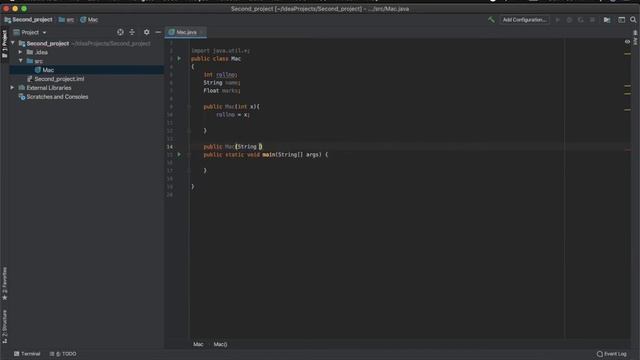This screenshot has width=640, height=360.
Task: Collapse the Second_project root node
Action: point(13,43)
